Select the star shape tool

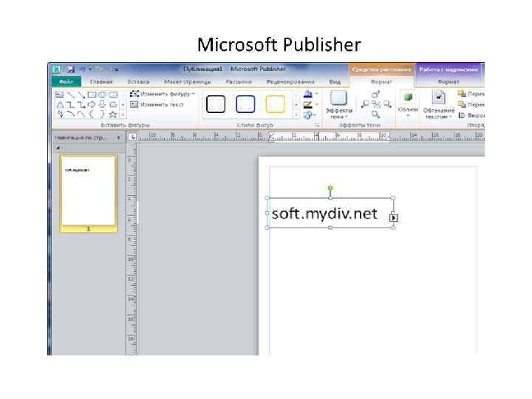point(113,115)
